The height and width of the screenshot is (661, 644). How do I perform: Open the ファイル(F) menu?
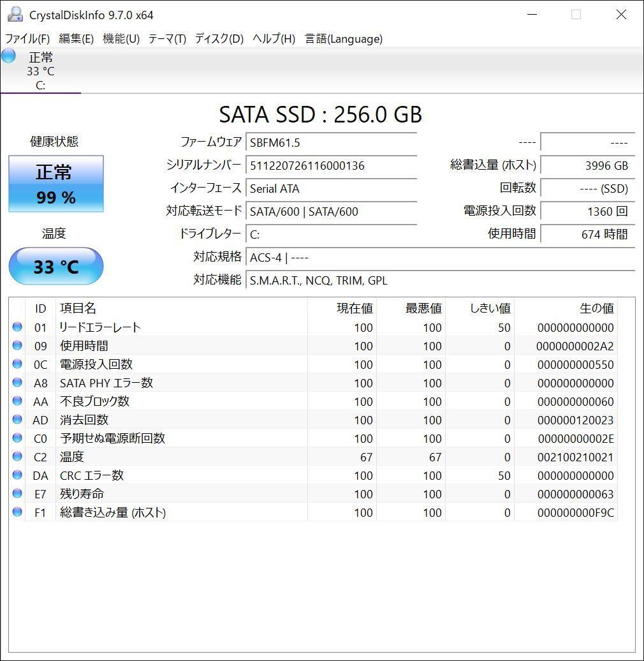coord(27,39)
